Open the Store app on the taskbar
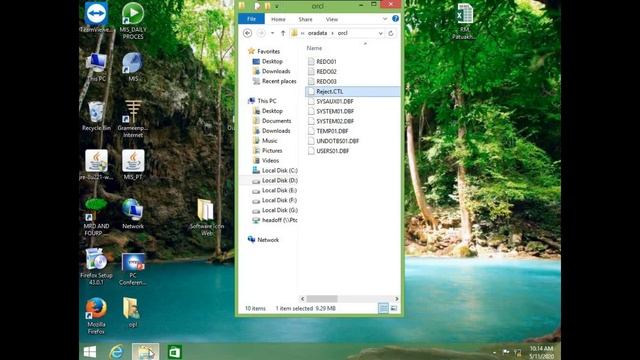640x360 pixels. 174,352
